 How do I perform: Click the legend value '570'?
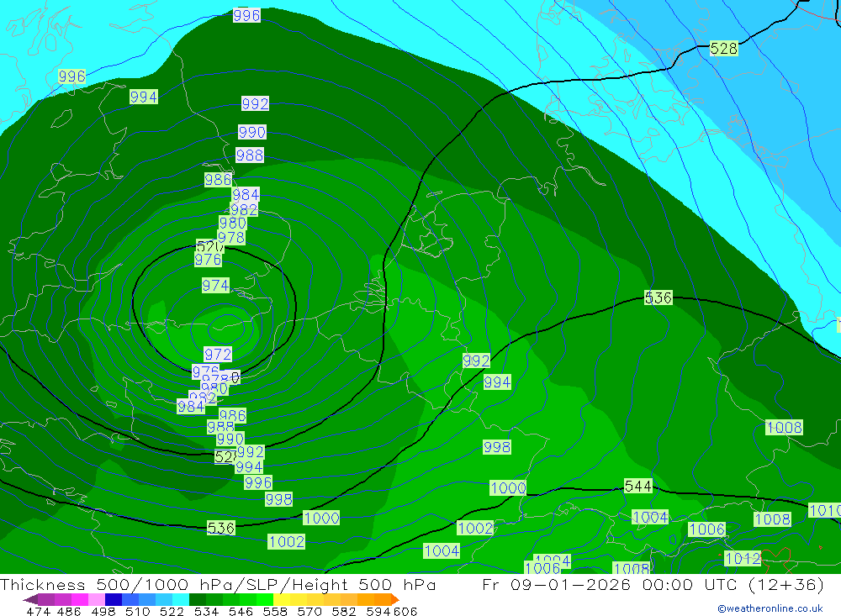pyautogui.click(x=309, y=611)
